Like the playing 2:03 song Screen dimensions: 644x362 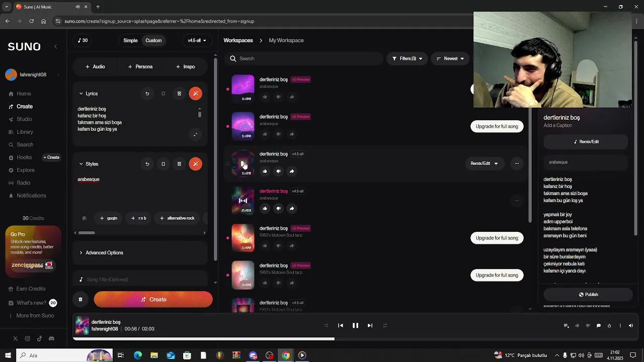pyautogui.click(x=265, y=209)
